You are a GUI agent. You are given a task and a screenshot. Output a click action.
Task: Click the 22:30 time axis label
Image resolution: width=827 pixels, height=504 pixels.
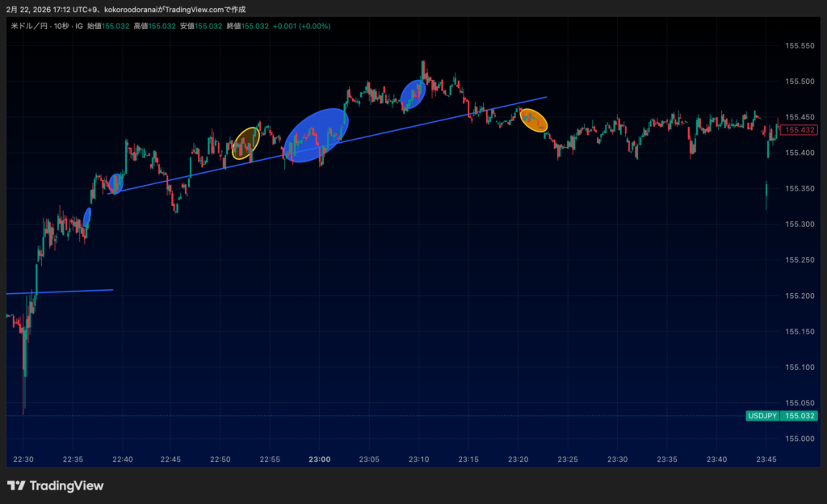23,460
